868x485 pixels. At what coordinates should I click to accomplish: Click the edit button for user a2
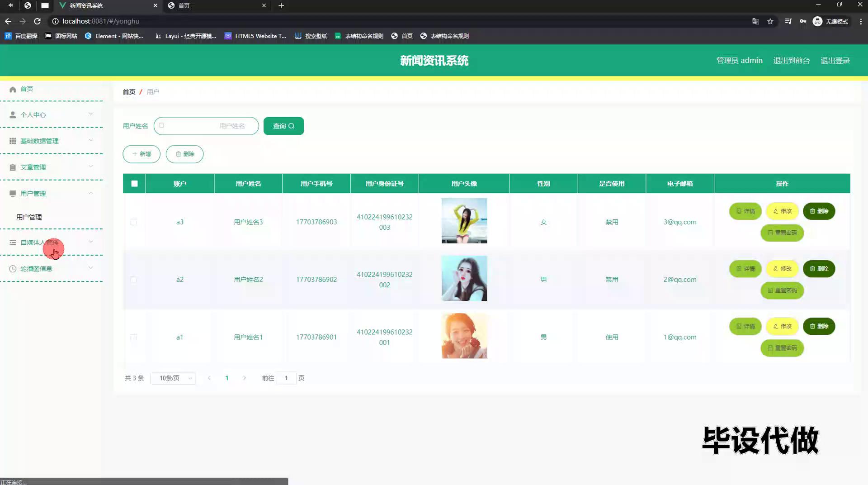[782, 269]
